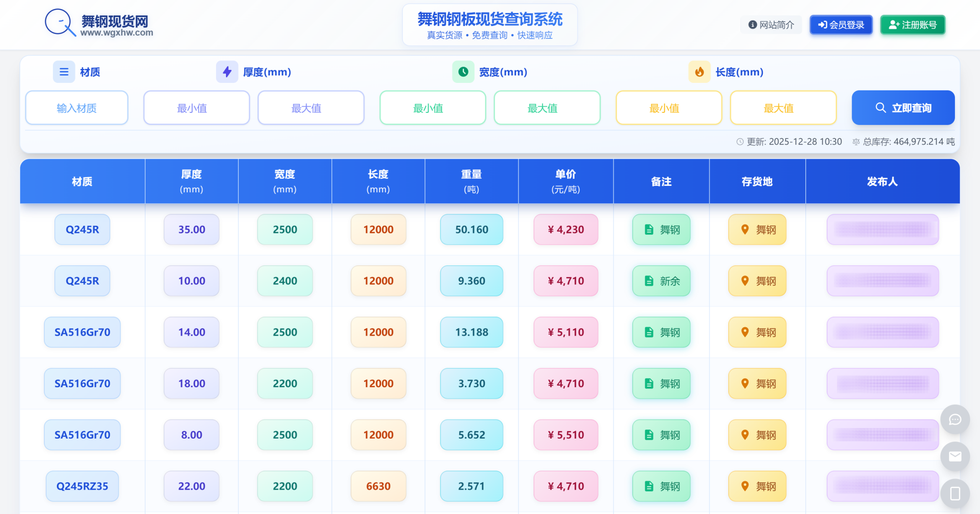Click the width 最大值 input field
This screenshot has width=980, height=514.
tap(547, 108)
